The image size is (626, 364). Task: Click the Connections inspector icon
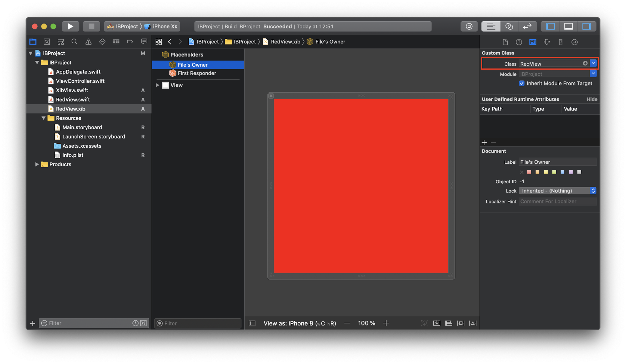tap(575, 42)
